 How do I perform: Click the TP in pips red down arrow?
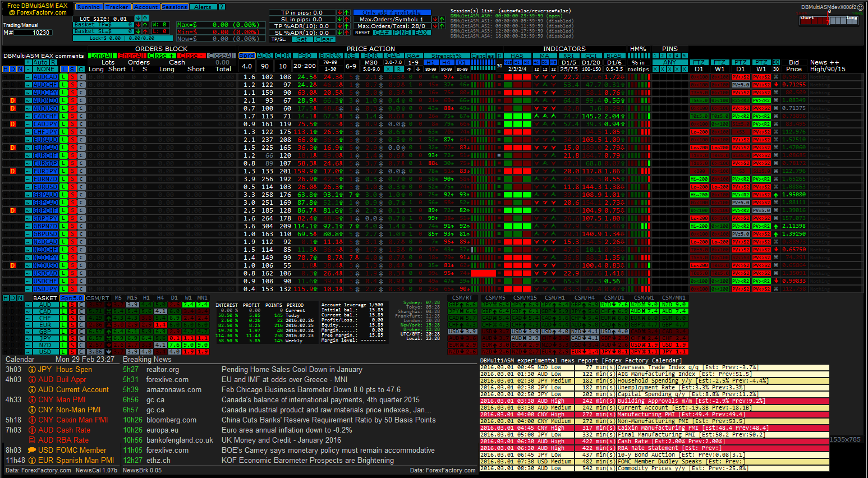pos(340,12)
